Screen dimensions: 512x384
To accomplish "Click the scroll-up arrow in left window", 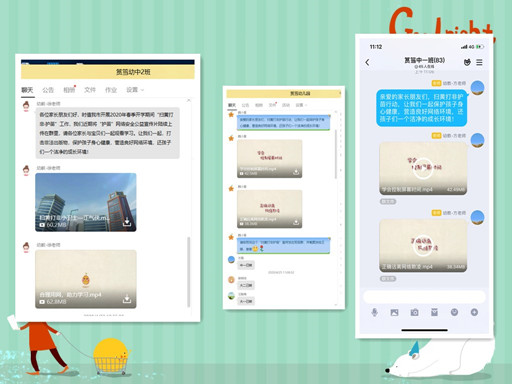I will point(189,100).
